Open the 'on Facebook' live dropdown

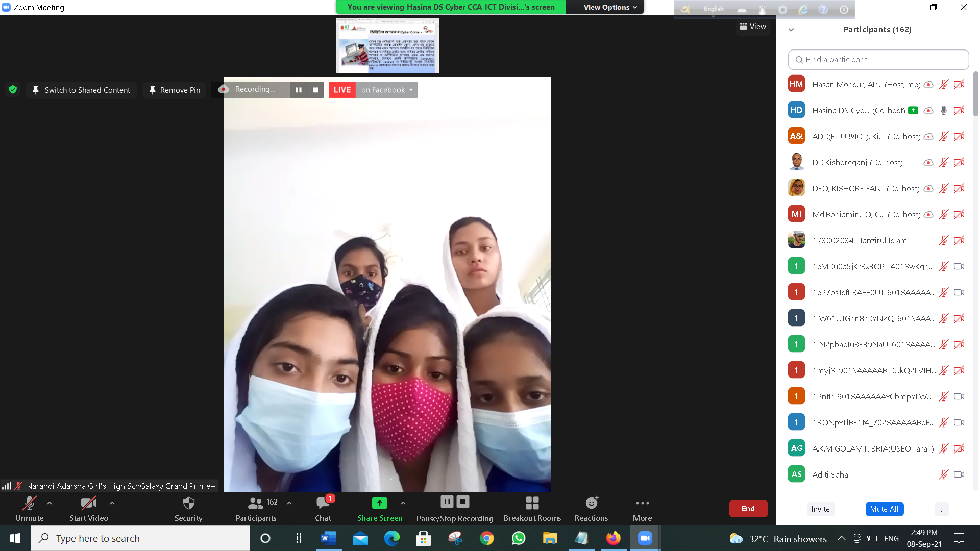tap(386, 90)
